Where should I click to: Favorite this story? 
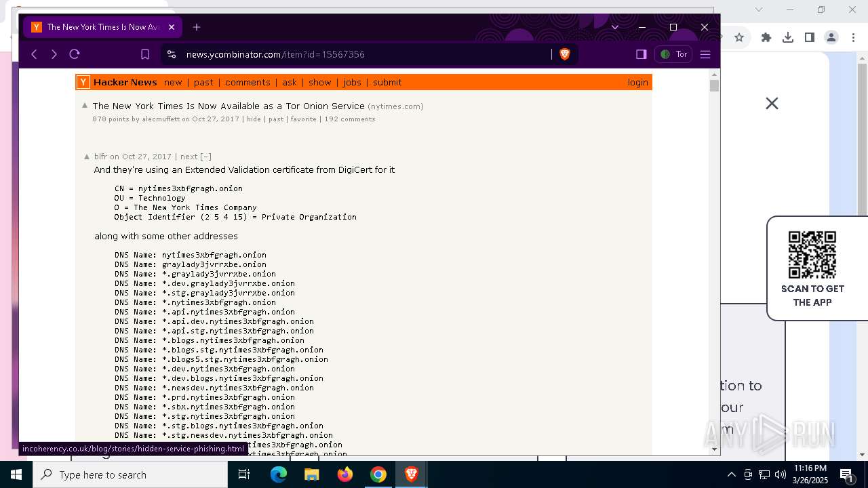click(x=304, y=119)
